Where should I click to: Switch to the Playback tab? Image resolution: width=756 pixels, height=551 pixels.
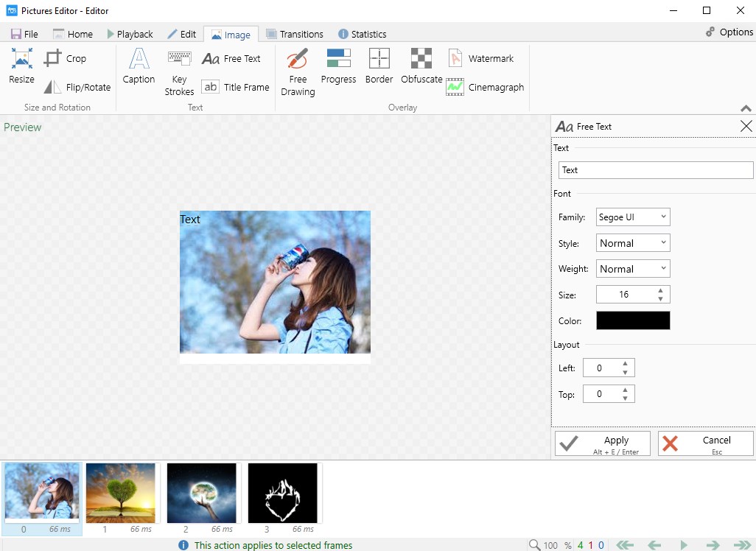[130, 34]
